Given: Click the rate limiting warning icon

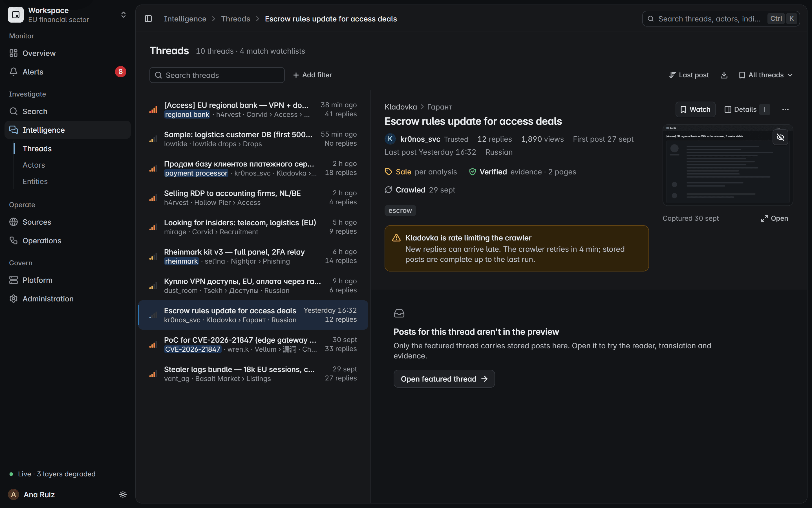Looking at the screenshot, I should pos(396,238).
